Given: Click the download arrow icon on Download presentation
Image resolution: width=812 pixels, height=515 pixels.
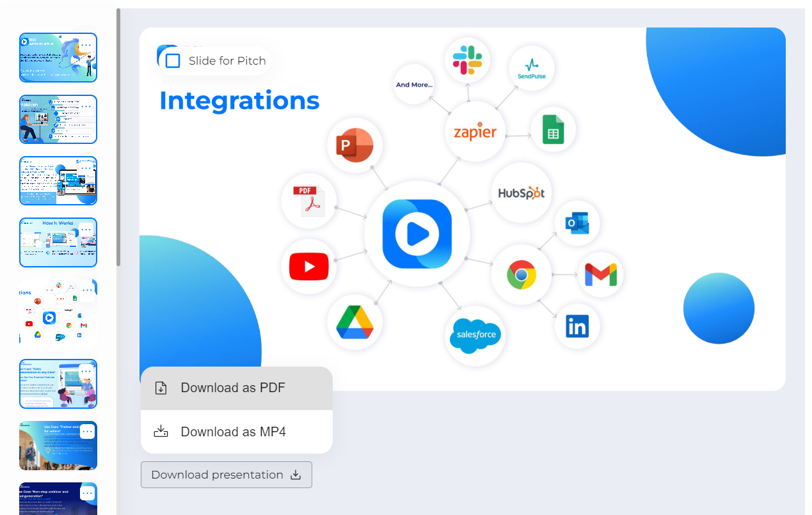Looking at the screenshot, I should pyautogui.click(x=296, y=475).
